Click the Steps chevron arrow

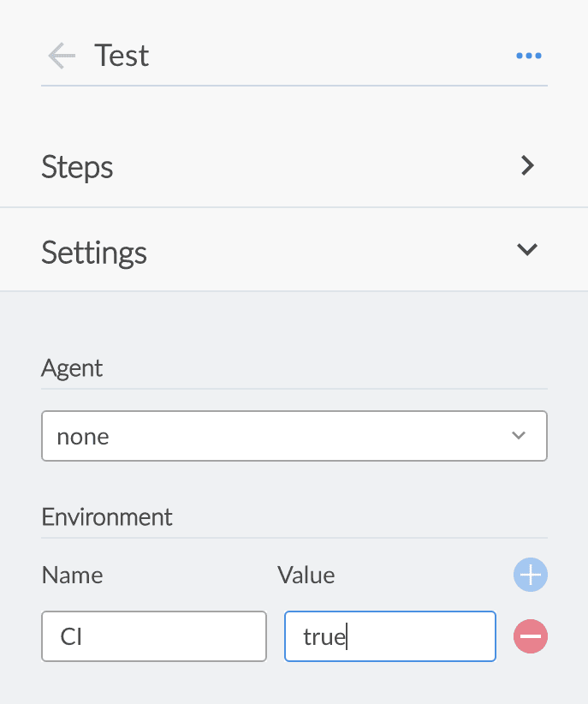[x=528, y=166]
